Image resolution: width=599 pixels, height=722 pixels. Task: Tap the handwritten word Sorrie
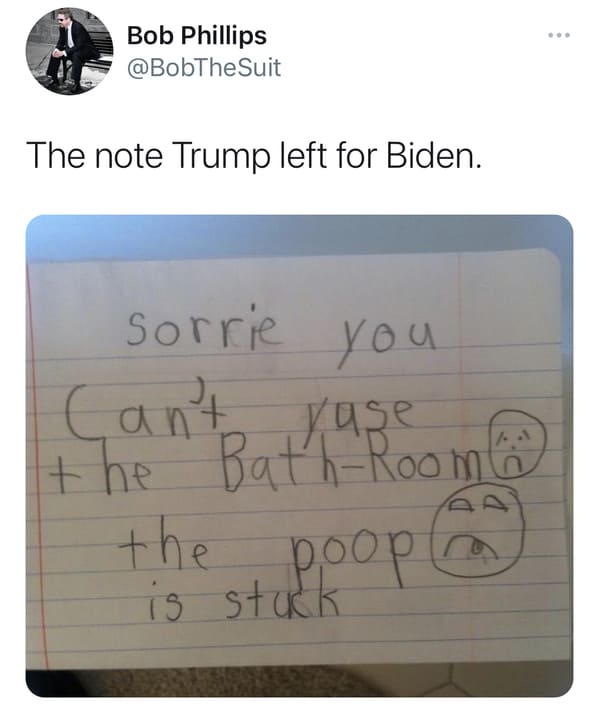[x=203, y=327]
